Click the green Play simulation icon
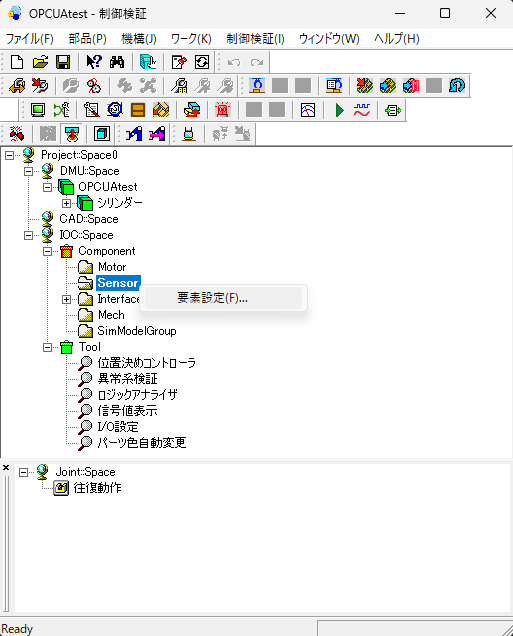 tap(339, 110)
